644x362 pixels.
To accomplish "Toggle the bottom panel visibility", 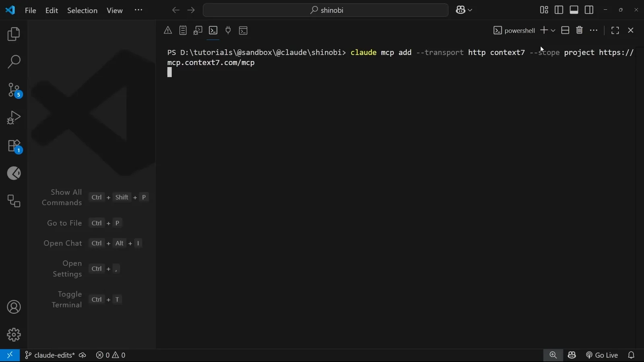I will pyautogui.click(x=574, y=10).
